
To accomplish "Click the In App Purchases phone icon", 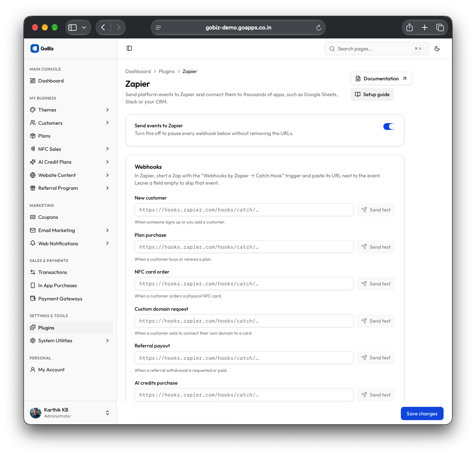I will pyautogui.click(x=33, y=285).
